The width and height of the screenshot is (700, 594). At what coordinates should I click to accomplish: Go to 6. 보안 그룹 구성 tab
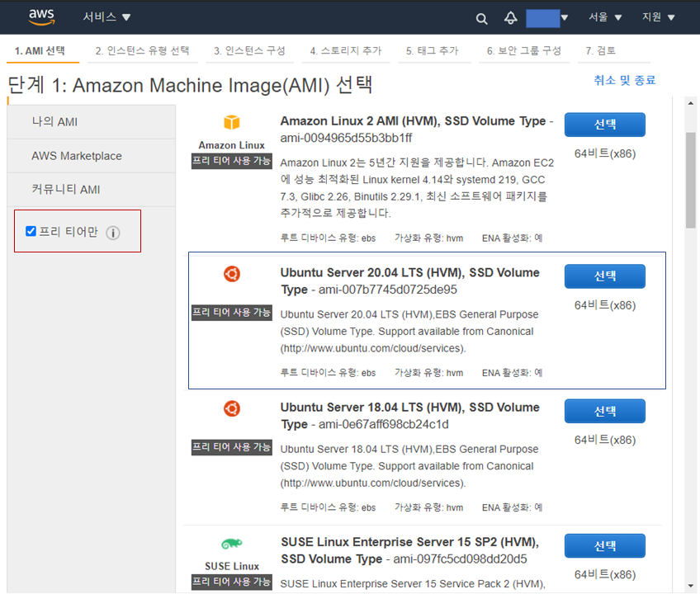point(523,51)
